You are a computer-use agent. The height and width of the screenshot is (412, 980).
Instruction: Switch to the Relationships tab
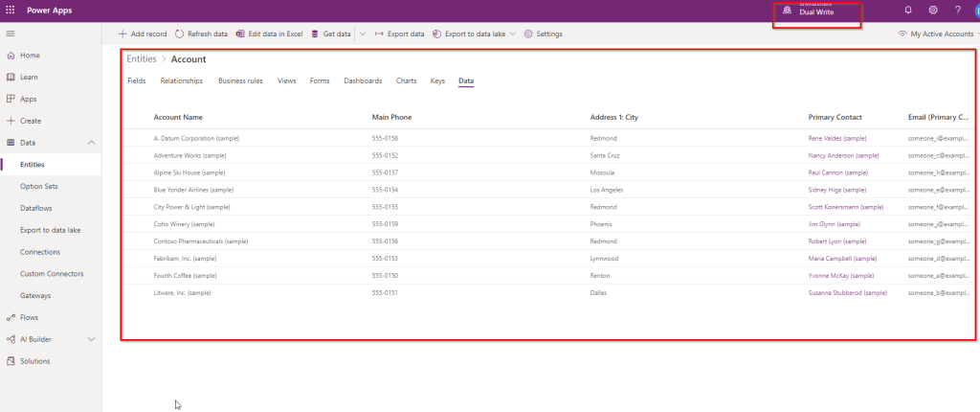click(181, 80)
